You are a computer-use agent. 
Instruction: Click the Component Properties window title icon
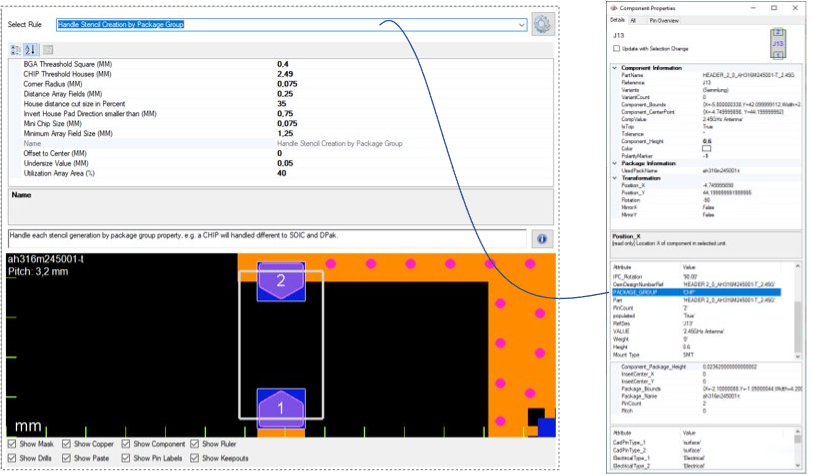click(x=614, y=8)
